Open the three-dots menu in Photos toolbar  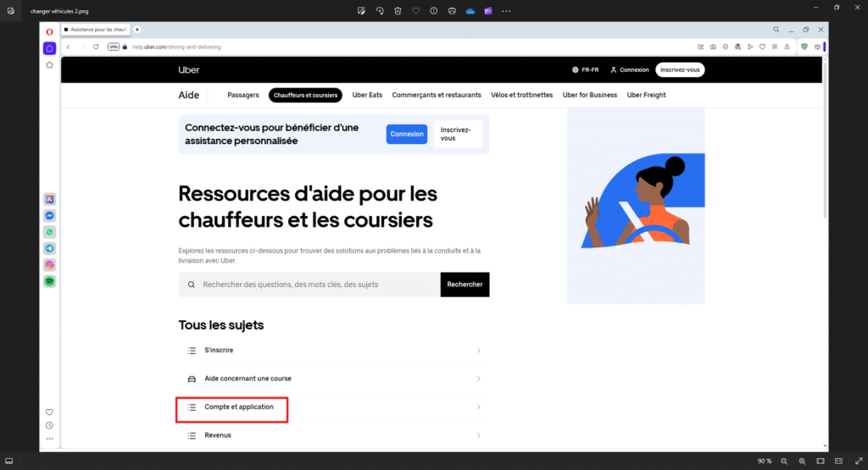coord(506,11)
